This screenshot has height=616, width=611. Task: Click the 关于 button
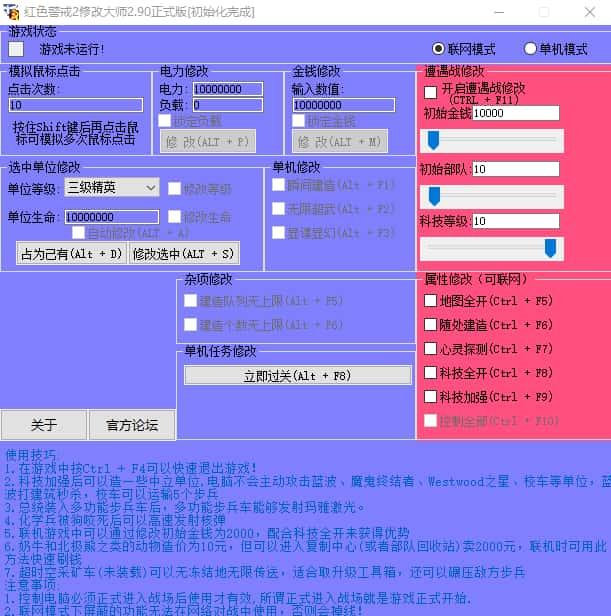point(44,425)
